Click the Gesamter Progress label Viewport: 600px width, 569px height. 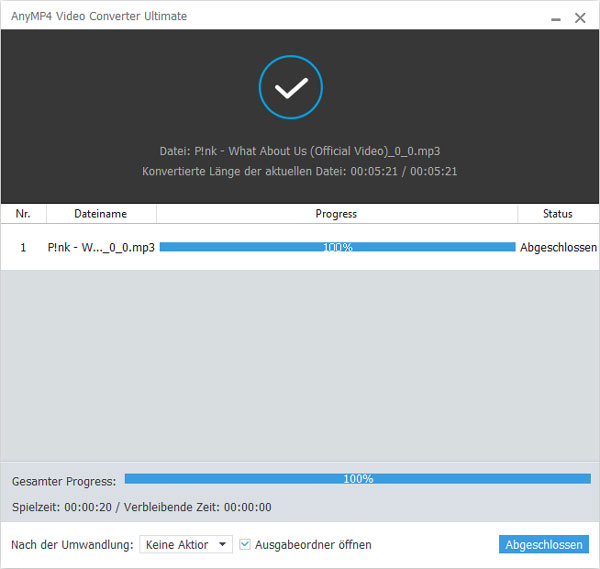(x=64, y=481)
